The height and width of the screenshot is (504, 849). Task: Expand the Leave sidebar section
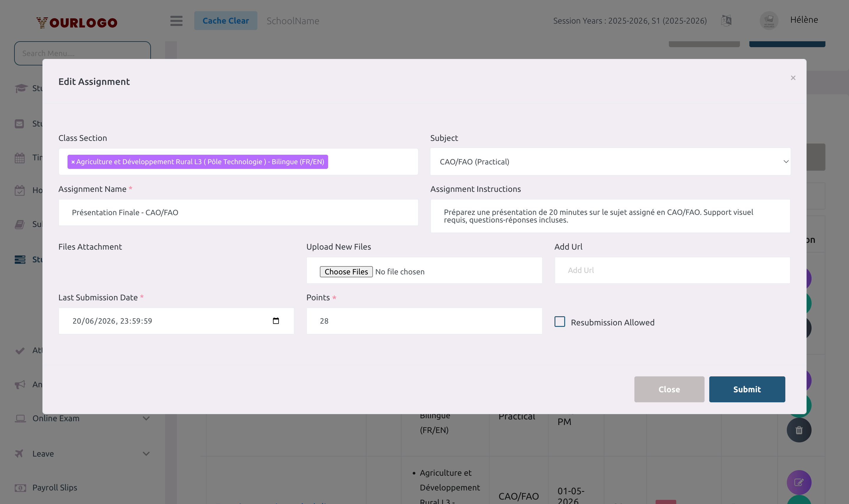pos(146,453)
